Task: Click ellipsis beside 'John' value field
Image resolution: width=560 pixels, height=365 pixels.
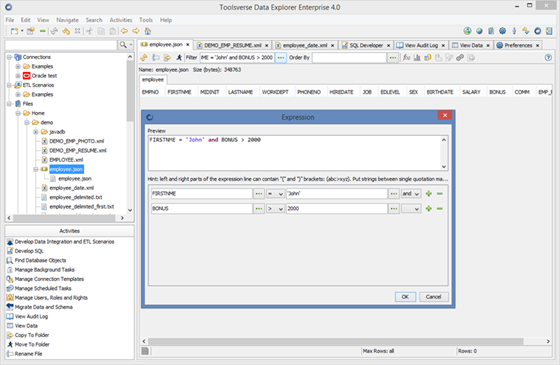Action: click(394, 194)
